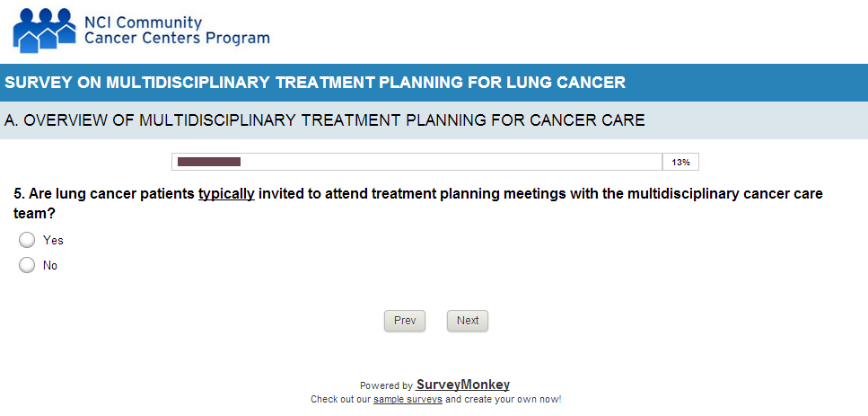Open the SurveyMonkey link
Image resolution: width=868 pixels, height=416 pixels.
coord(462,385)
